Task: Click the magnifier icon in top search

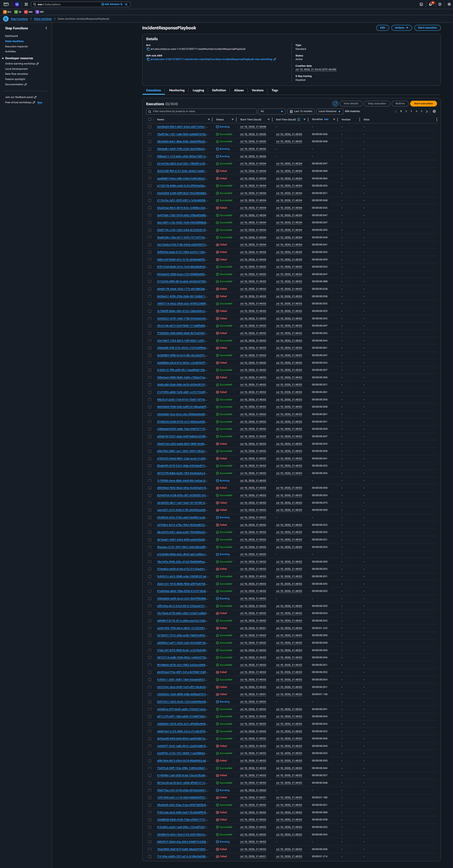Action: [35, 4]
